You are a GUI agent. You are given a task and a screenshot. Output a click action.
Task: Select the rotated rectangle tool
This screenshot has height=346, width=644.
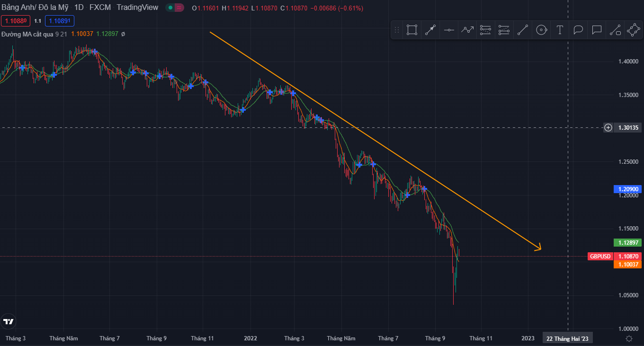634,30
